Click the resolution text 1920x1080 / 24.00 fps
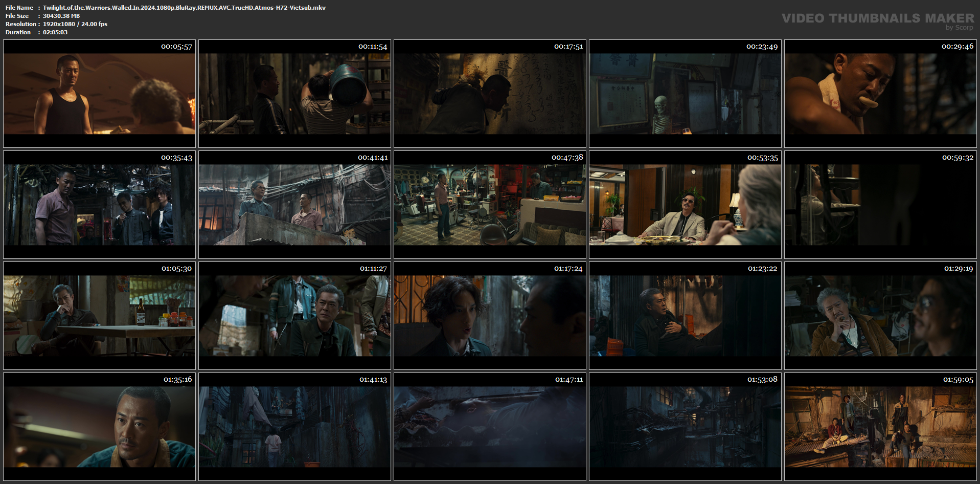 (x=75, y=24)
